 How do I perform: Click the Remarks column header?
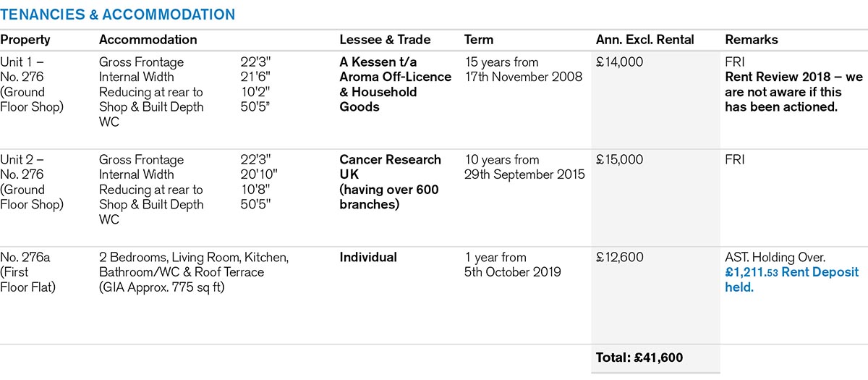752,40
